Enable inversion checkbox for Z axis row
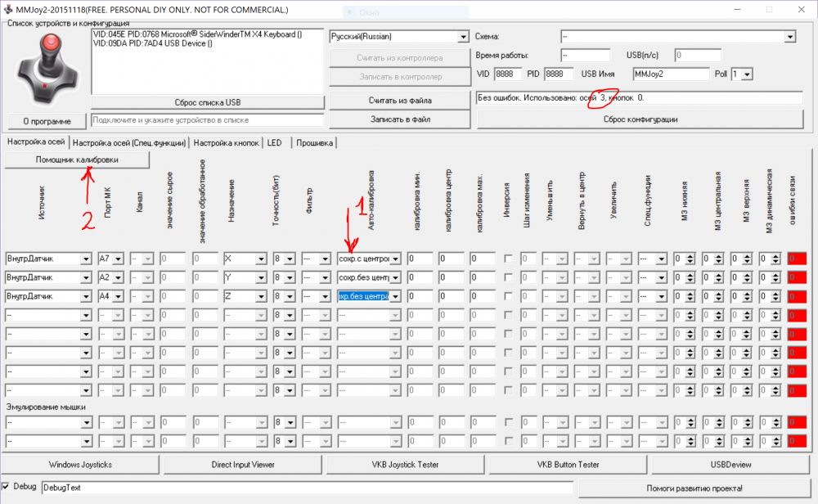 (x=507, y=296)
